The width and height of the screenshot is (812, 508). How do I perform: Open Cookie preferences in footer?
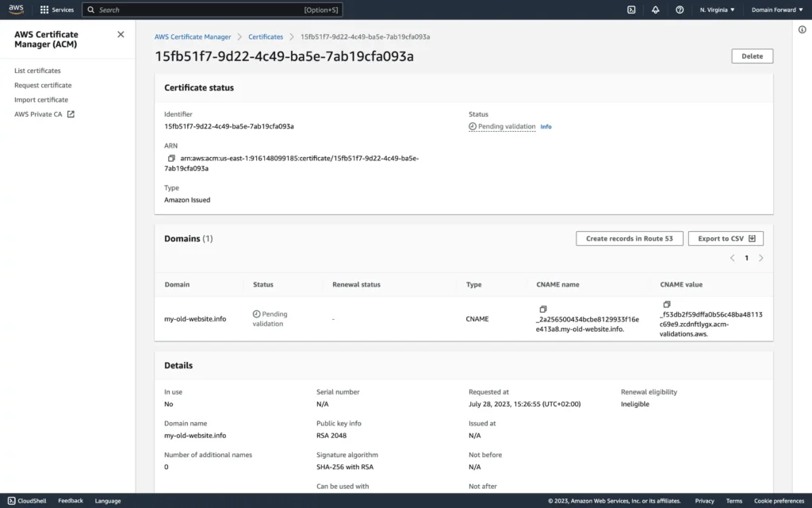(779, 501)
